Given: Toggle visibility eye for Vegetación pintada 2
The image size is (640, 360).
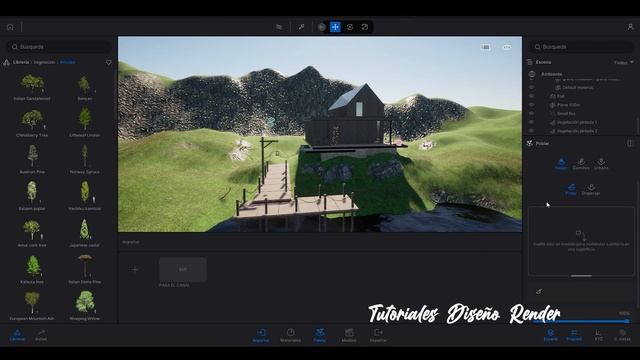Looking at the screenshot, I should point(531,131).
